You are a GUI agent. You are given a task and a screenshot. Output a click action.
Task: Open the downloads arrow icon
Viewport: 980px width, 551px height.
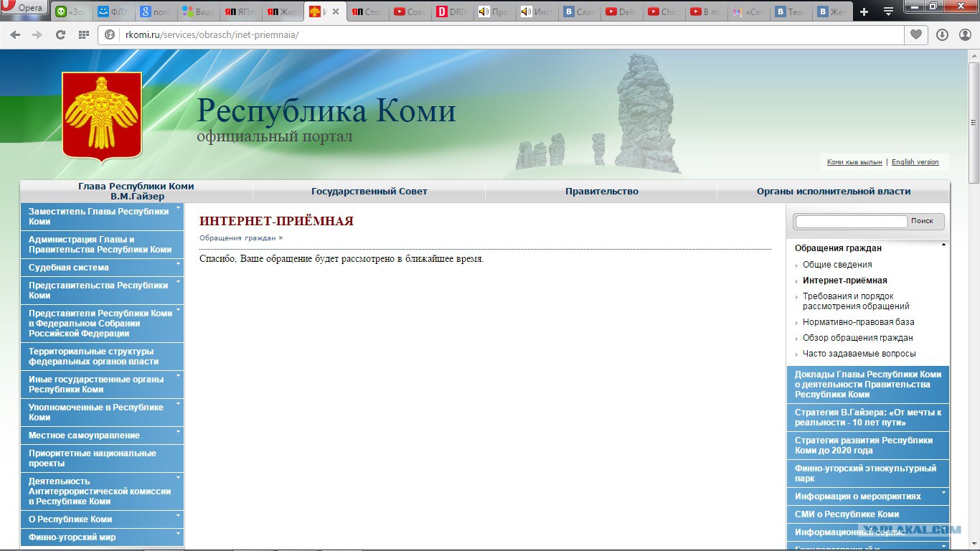(942, 34)
